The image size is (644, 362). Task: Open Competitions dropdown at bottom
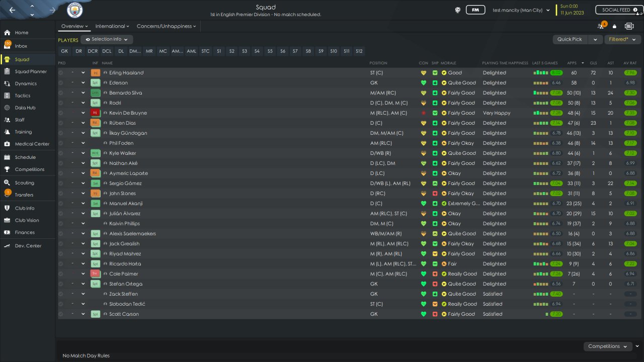click(607, 346)
